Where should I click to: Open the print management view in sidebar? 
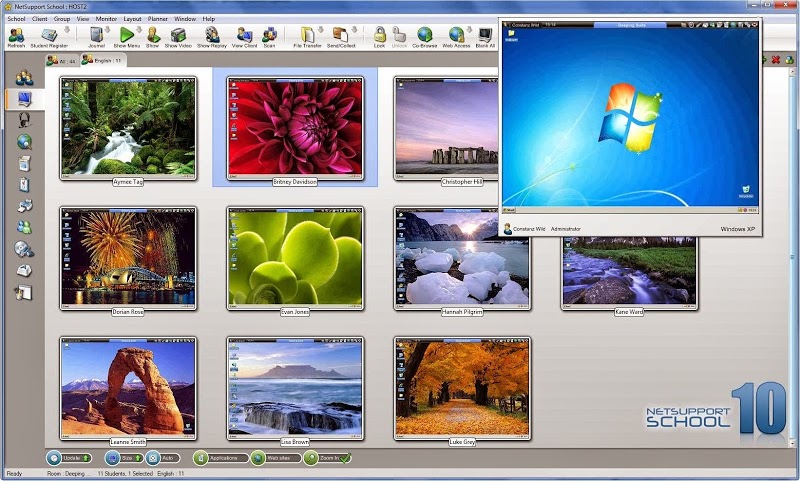point(24,206)
